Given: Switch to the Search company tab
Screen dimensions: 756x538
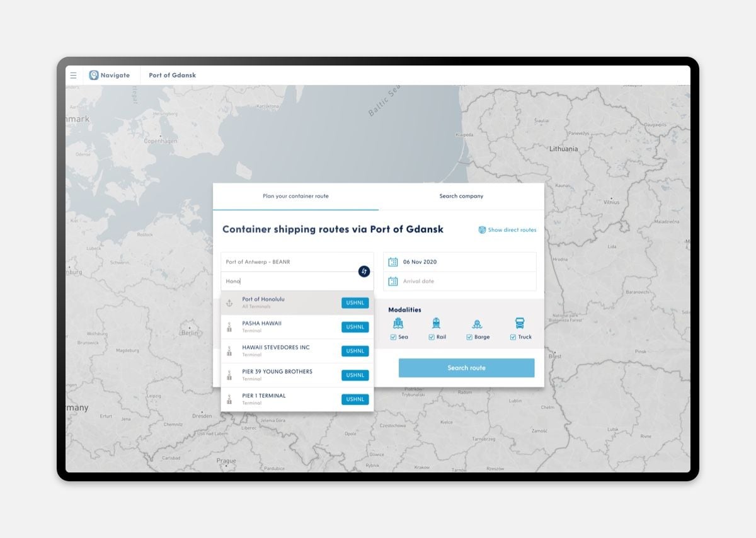Looking at the screenshot, I should point(461,197).
